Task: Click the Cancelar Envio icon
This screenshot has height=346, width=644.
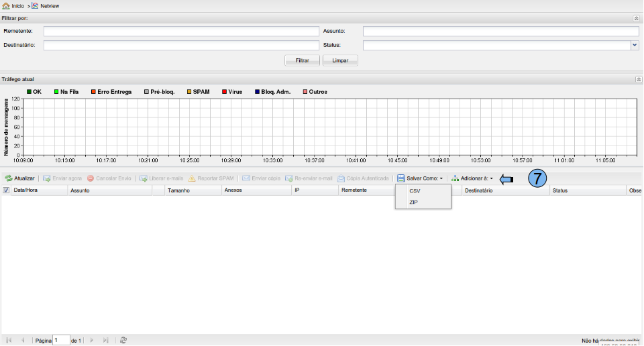Action: coord(91,179)
